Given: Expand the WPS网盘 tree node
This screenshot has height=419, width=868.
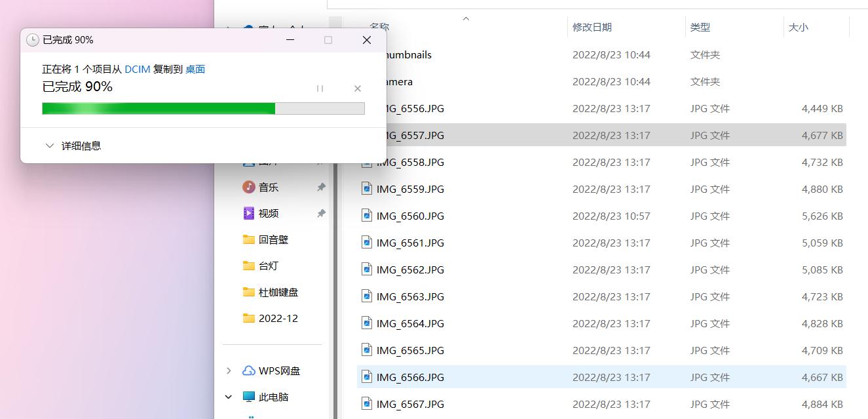Looking at the screenshot, I should click(229, 370).
